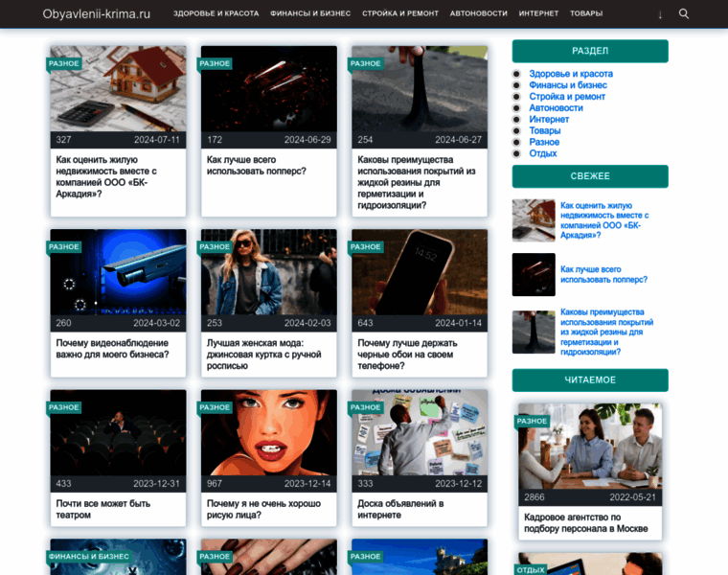Open Свежее link about попперс
Screen dimensions: 728x575
coord(603,274)
